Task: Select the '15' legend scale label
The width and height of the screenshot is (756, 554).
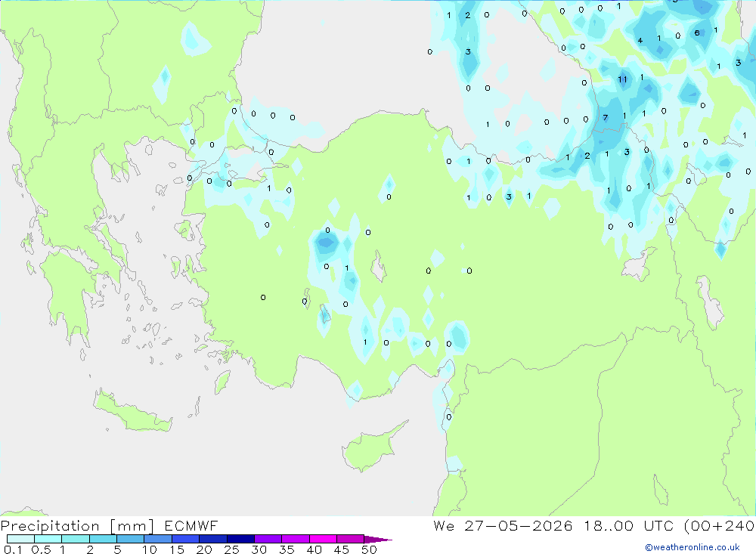Action: [x=177, y=549]
